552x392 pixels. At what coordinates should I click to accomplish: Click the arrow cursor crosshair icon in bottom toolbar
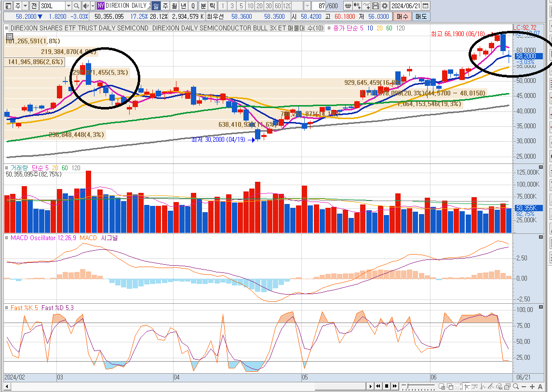click(x=468, y=386)
